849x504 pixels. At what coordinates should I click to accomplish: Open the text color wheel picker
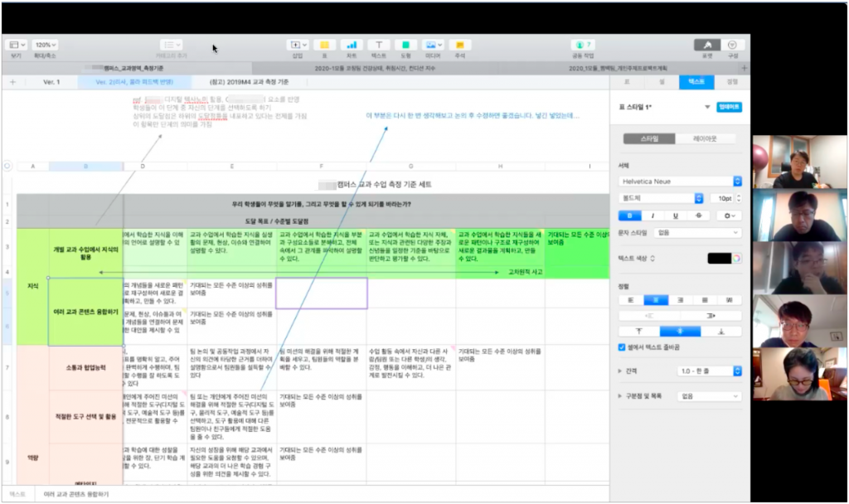click(x=735, y=259)
